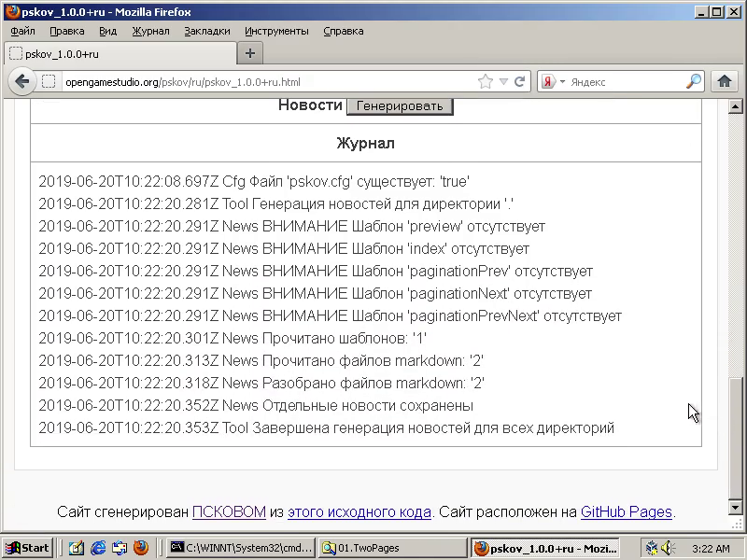Image resolution: width=747 pixels, height=560 pixels.
Task: Expand the URL history dropdown arrow
Action: [503, 82]
